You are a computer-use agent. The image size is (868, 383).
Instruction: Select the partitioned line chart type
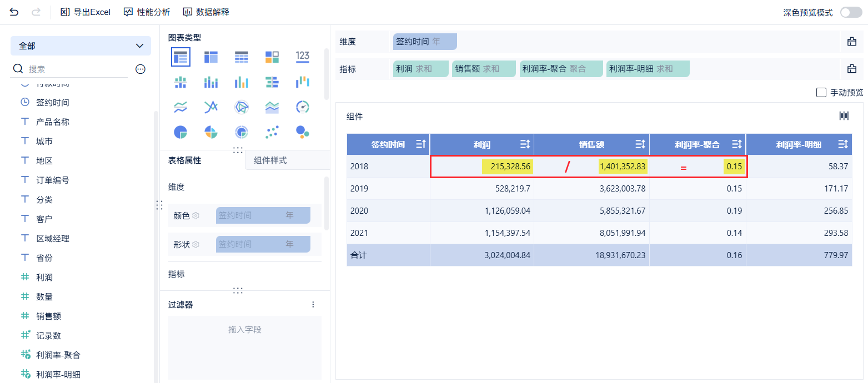click(x=180, y=107)
